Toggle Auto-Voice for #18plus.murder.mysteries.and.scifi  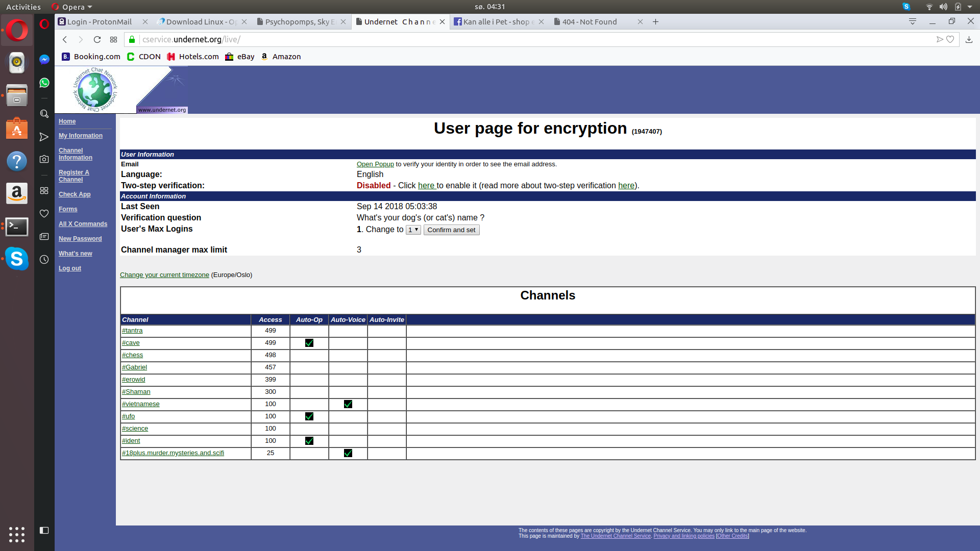tap(348, 453)
